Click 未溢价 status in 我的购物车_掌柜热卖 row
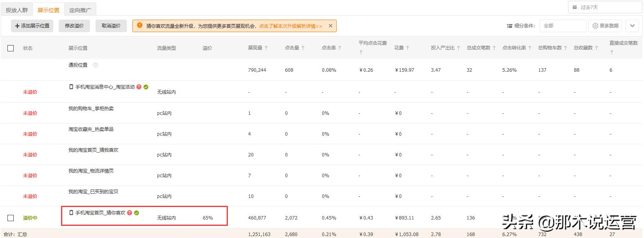Image resolution: width=644 pixels, height=238 pixels. [30, 113]
